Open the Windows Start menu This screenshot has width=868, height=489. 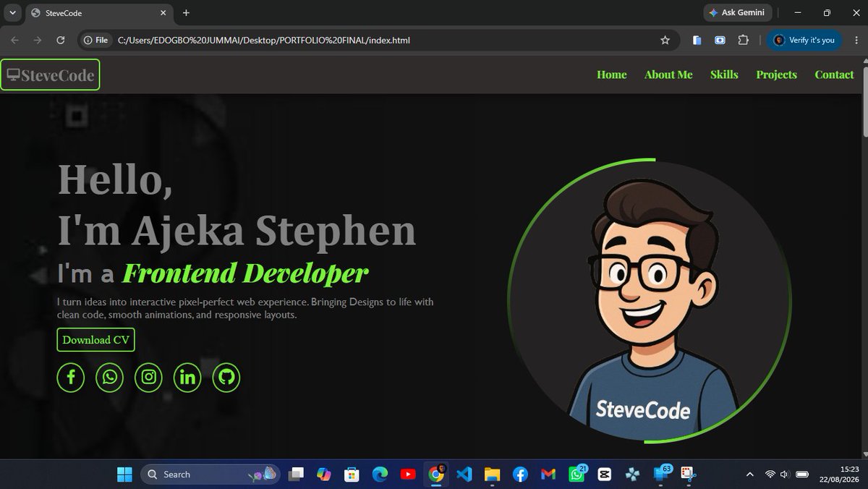124,475
